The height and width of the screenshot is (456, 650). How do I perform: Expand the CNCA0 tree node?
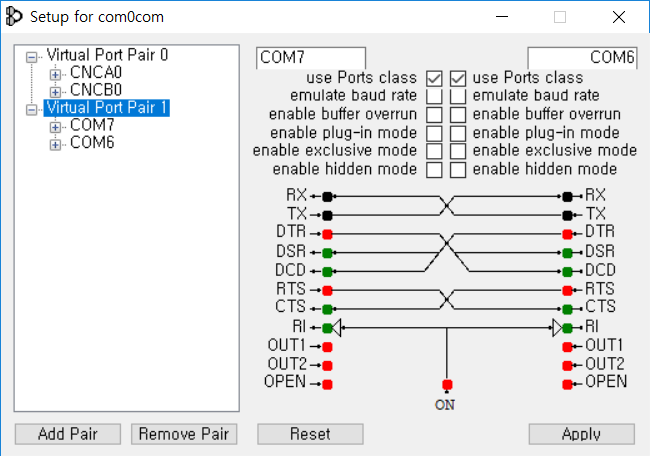click(55, 74)
